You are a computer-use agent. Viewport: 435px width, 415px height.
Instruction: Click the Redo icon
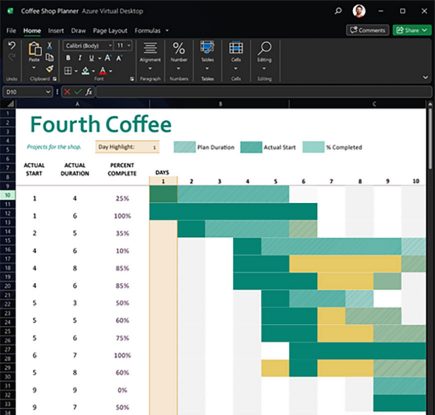click(x=12, y=57)
